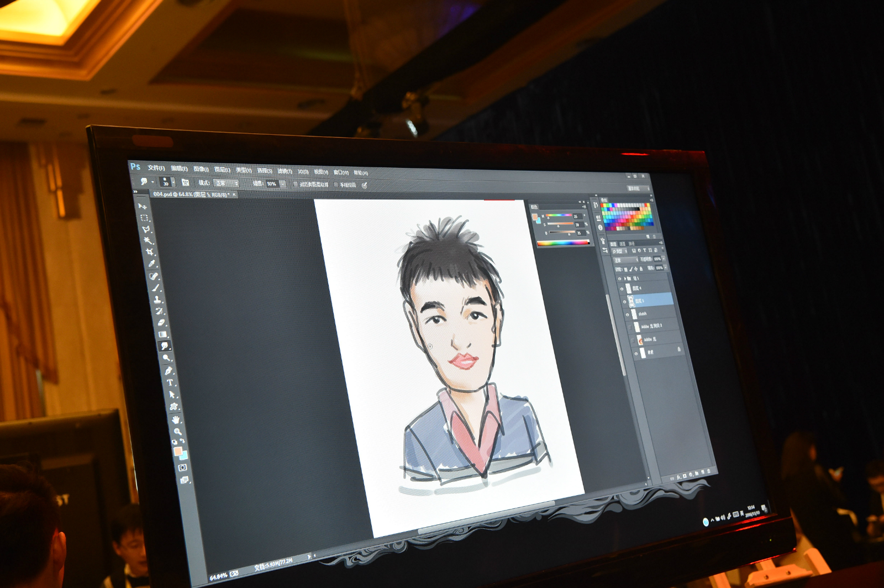
Task: Enable the 手指绘画 finger painting checkbox
Action: click(336, 185)
